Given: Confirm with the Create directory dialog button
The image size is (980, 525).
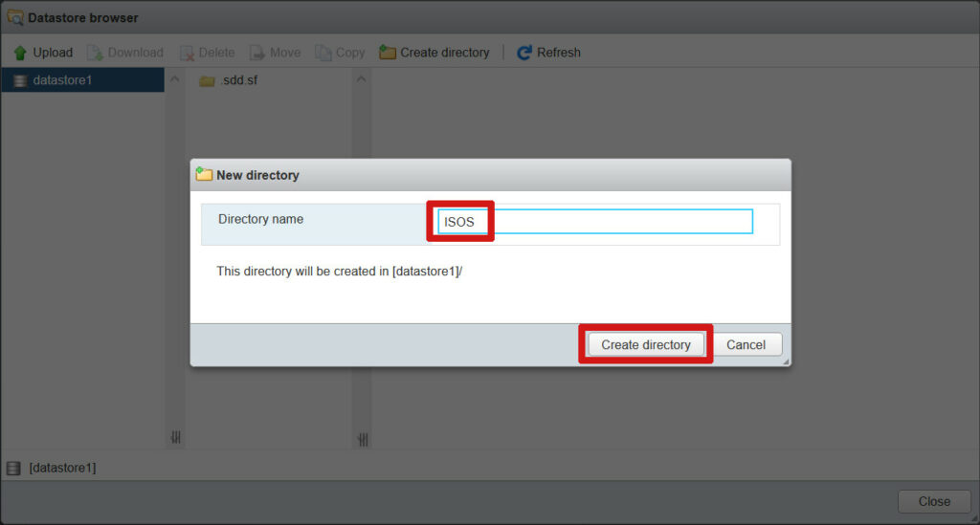Looking at the screenshot, I should 646,344.
